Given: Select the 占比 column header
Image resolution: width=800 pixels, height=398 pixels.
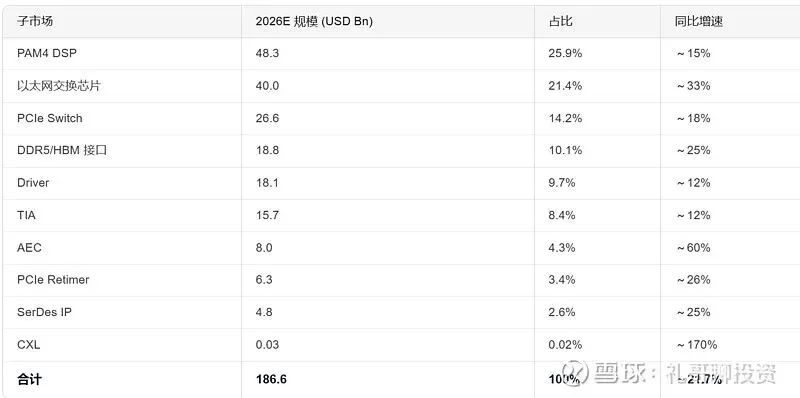Looking at the screenshot, I should pos(560,21).
